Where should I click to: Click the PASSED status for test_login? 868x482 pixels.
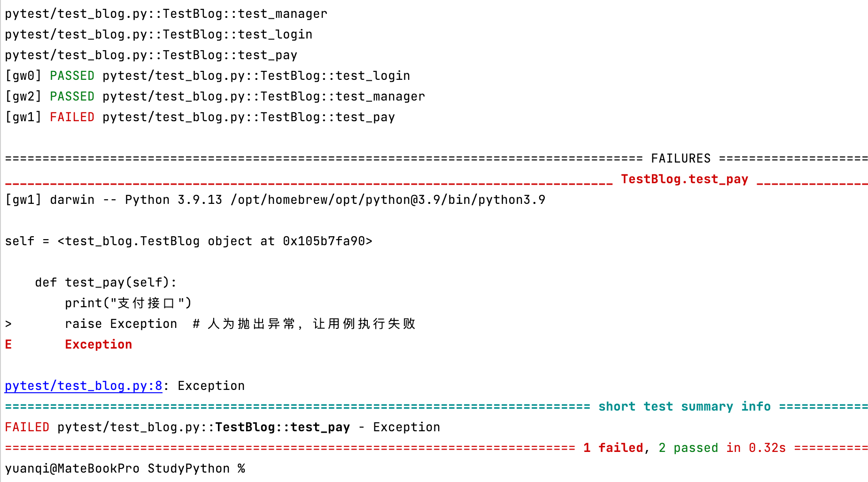point(72,76)
